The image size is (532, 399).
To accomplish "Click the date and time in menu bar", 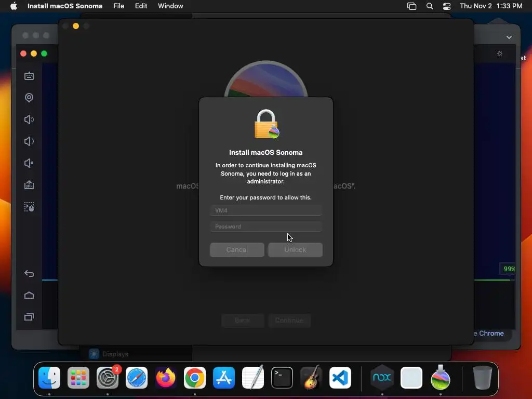I will click(x=491, y=6).
